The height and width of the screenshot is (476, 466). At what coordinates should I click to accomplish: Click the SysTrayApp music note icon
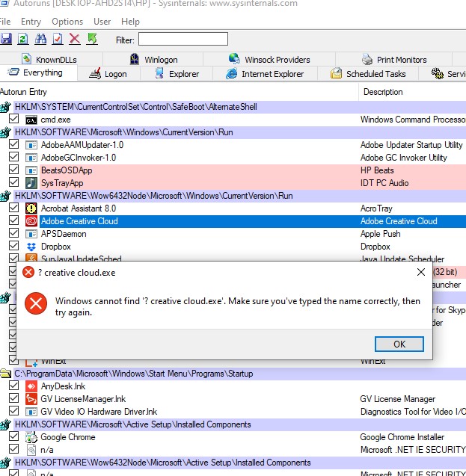[31, 183]
